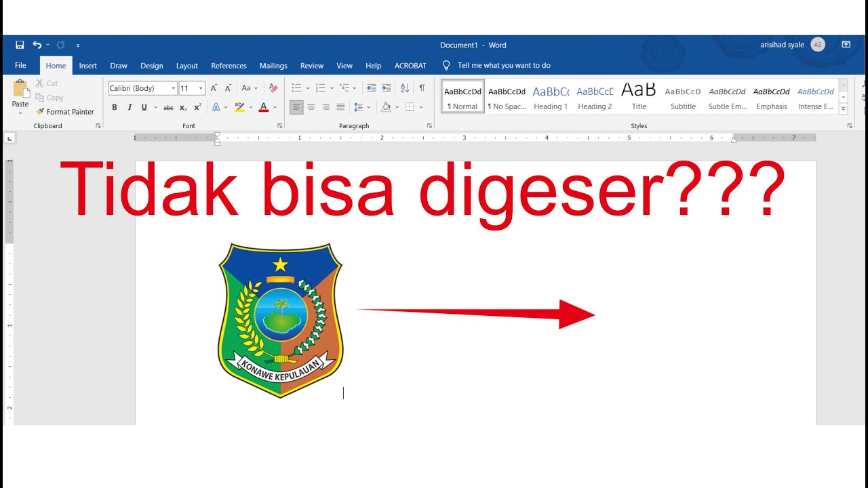Image resolution: width=868 pixels, height=488 pixels.
Task: Open the highlight color dropdown arrow
Action: click(250, 107)
